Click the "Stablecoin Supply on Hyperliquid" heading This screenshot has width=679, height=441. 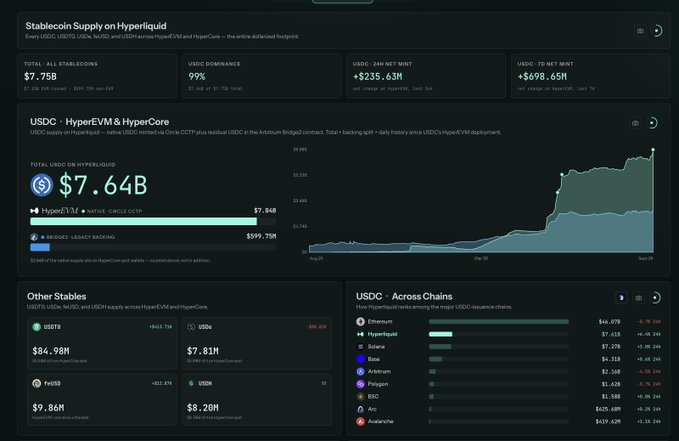pos(96,26)
